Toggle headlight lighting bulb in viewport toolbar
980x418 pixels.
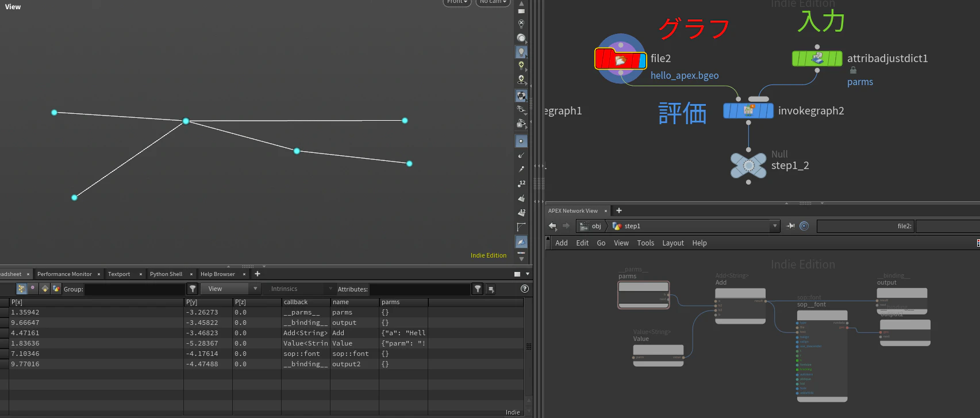pos(521,52)
